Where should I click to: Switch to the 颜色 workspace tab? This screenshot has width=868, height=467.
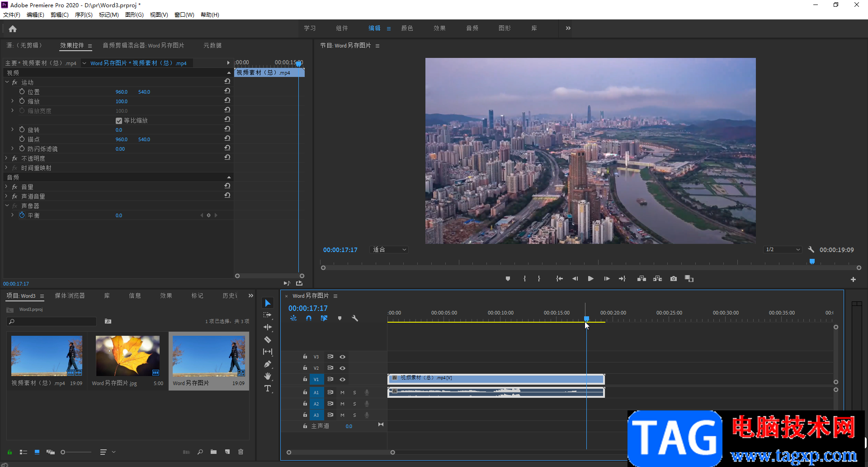tap(407, 28)
